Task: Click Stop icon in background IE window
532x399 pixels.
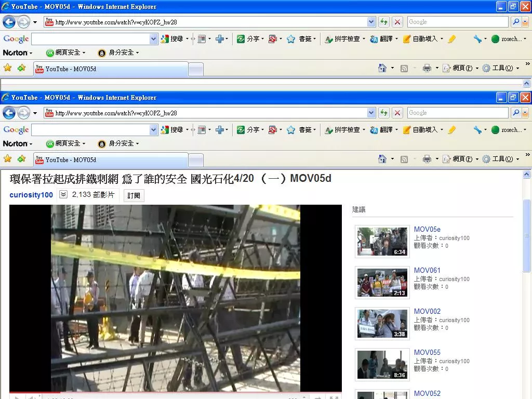Action: coord(397,22)
